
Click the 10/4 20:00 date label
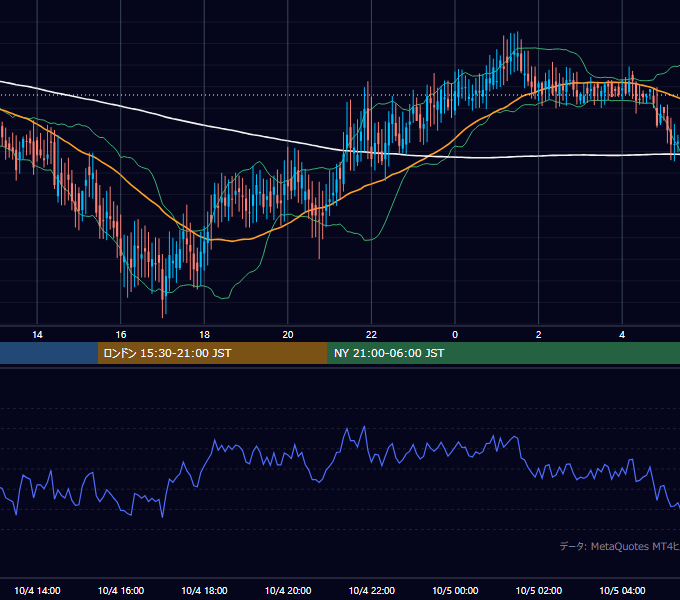288,590
